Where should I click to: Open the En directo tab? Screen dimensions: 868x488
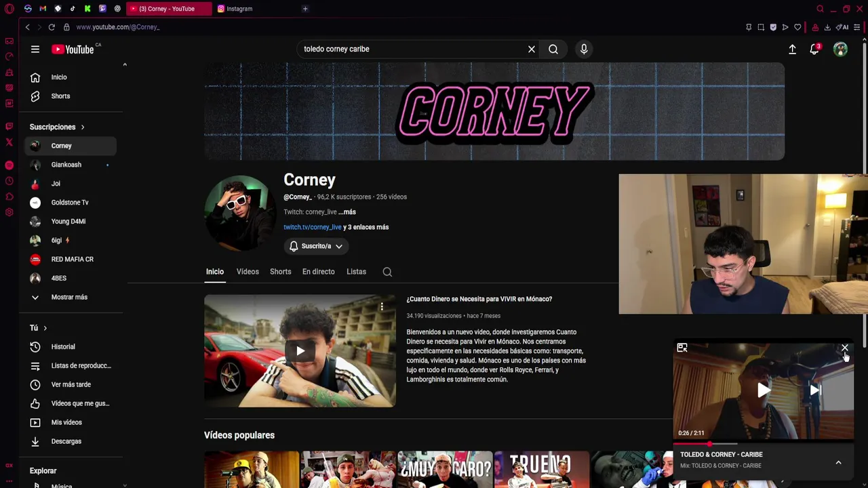pyautogui.click(x=318, y=272)
